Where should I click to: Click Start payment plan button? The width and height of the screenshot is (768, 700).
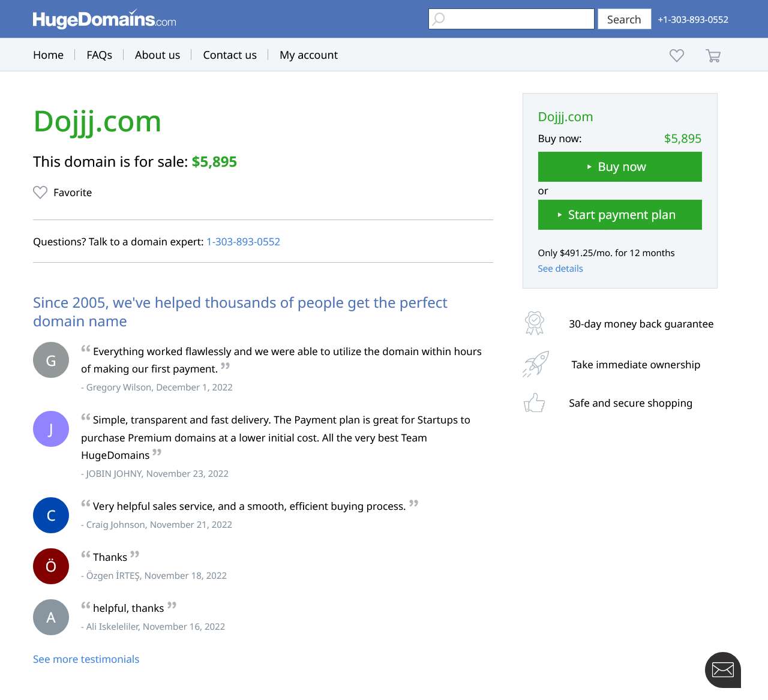[620, 215]
